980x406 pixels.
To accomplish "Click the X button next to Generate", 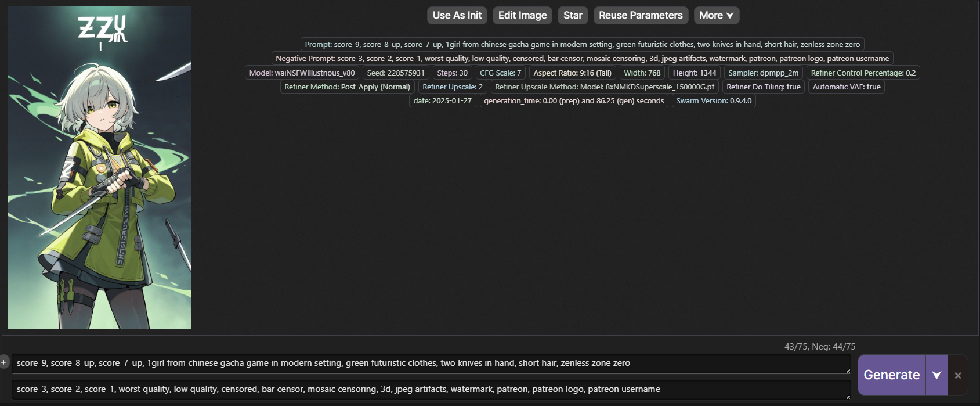I will tap(958, 375).
